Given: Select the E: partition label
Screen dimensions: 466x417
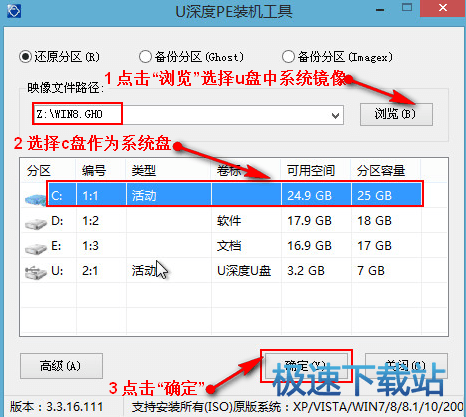Looking at the screenshot, I should point(56,246).
